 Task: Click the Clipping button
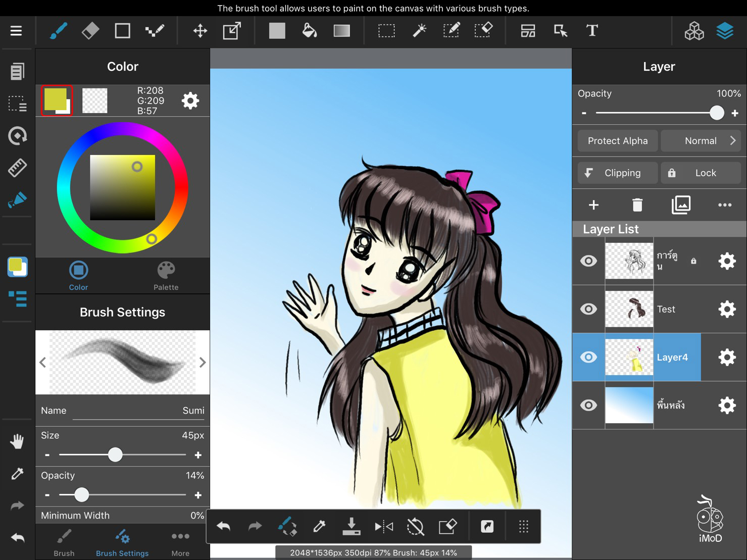click(x=617, y=173)
